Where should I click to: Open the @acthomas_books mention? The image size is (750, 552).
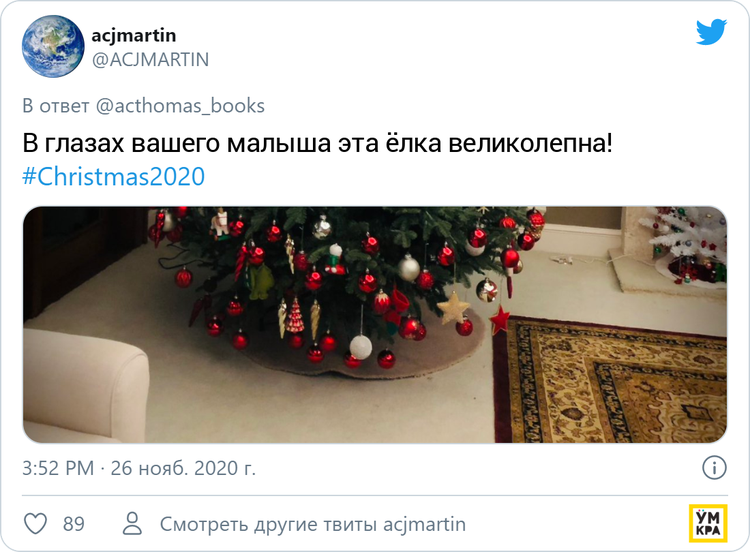click(180, 106)
